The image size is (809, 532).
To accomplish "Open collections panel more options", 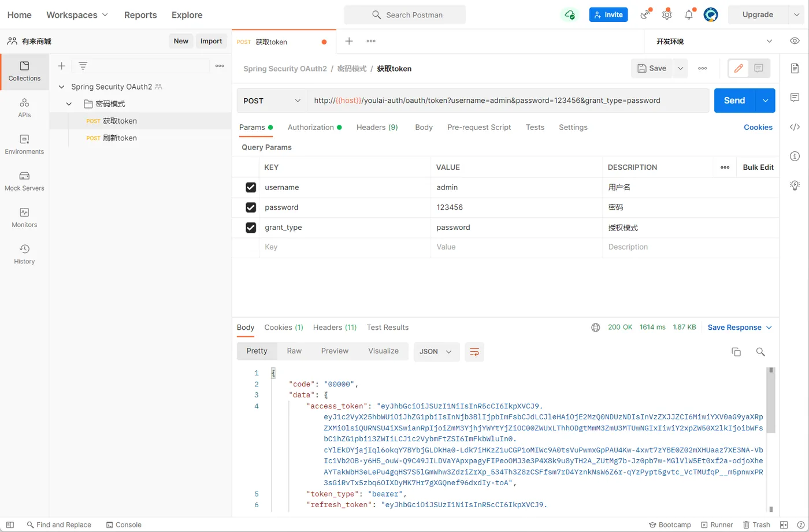I will tap(220, 66).
